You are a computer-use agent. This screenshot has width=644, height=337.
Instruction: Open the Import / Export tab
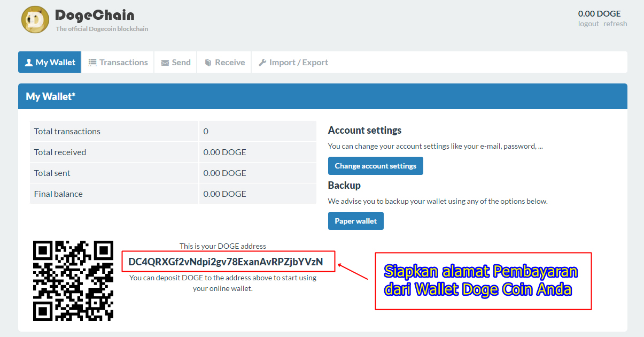(293, 62)
